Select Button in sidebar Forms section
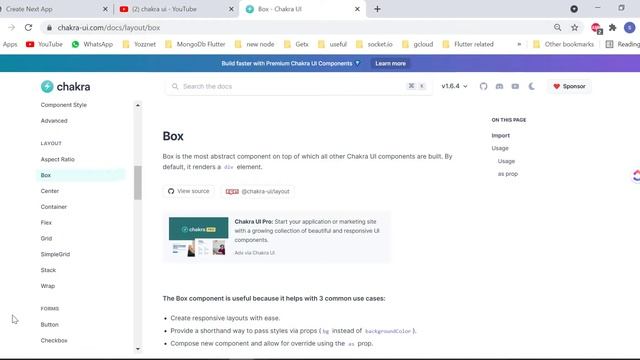640x360 pixels. pyautogui.click(x=49, y=325)
